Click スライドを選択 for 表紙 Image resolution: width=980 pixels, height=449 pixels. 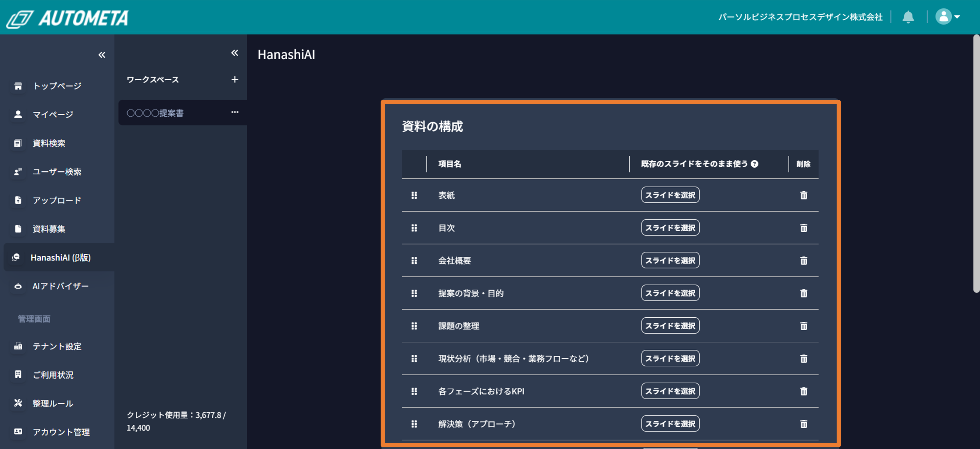[670, 195]
